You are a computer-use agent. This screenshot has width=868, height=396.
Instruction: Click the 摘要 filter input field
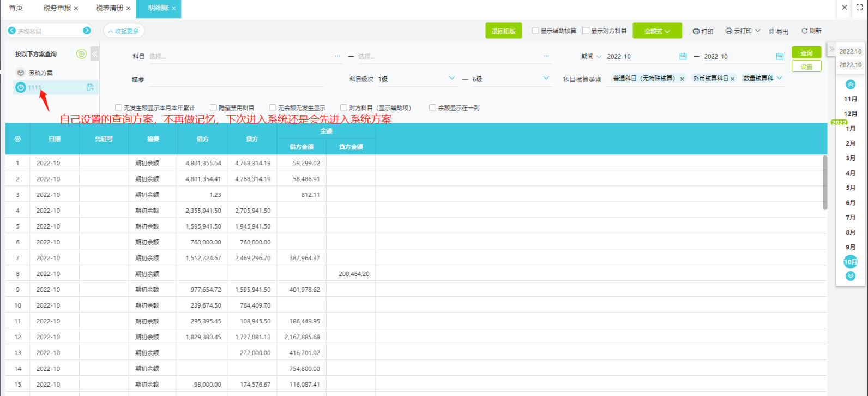(x=236, y=80)
